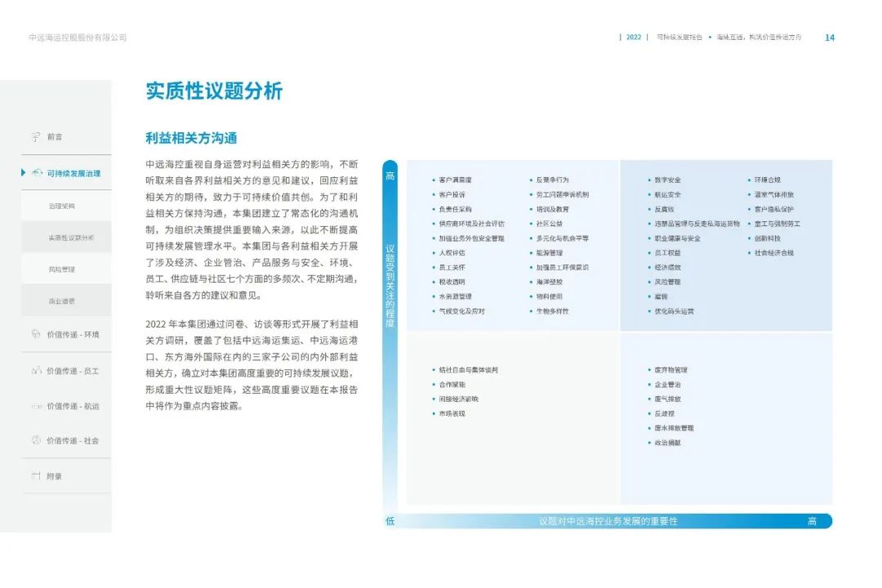
Task: Navigate to 价值传递 - 航运
Action: tap(73, 406)
